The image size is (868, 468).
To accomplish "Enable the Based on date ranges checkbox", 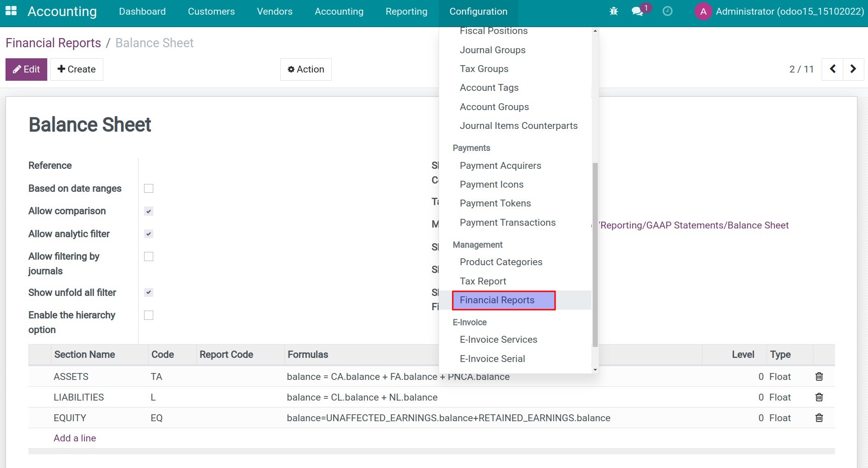I will tap(148, 188).
